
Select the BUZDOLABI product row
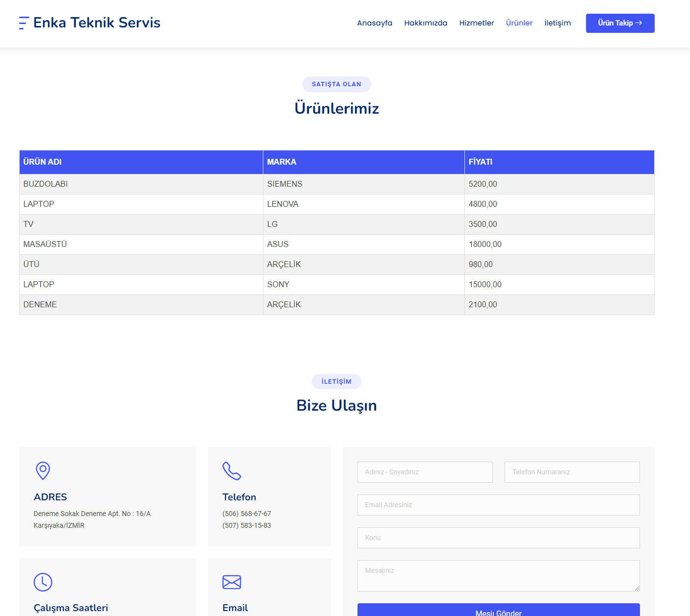(x=46, y=184)
